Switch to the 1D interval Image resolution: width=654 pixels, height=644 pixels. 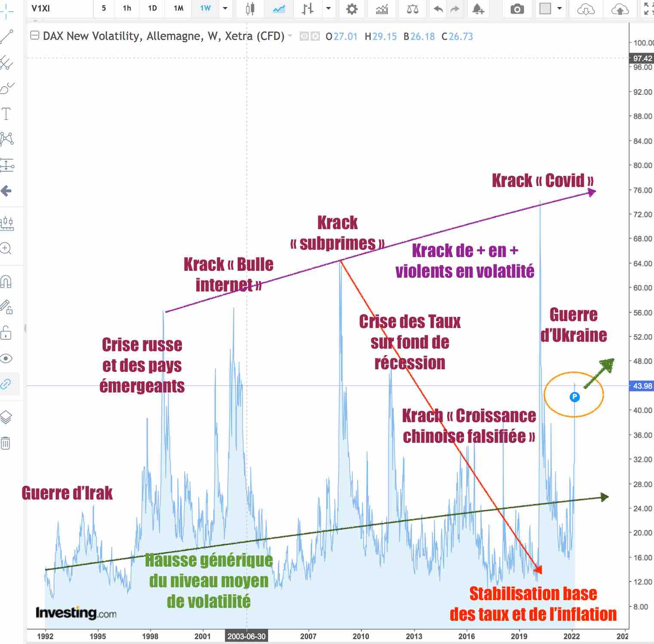coord(152,9)
